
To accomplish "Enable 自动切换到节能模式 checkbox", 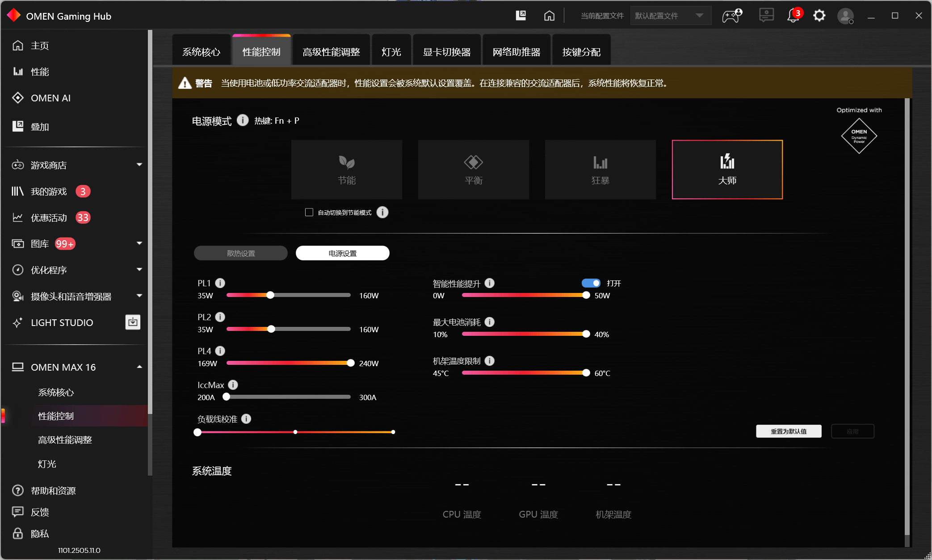I will click(309, 213).
